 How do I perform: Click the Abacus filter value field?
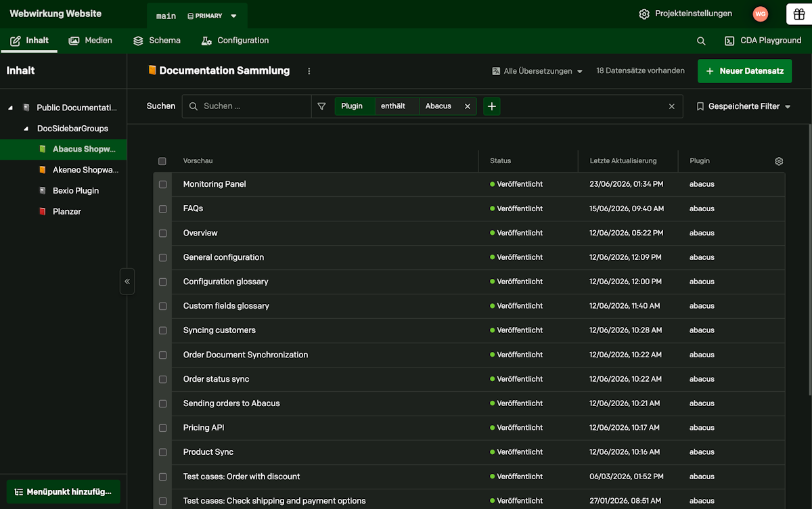tap(438, 106)
